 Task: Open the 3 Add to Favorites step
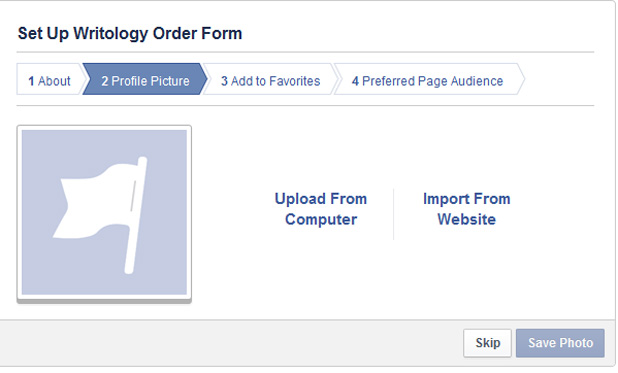270,81
